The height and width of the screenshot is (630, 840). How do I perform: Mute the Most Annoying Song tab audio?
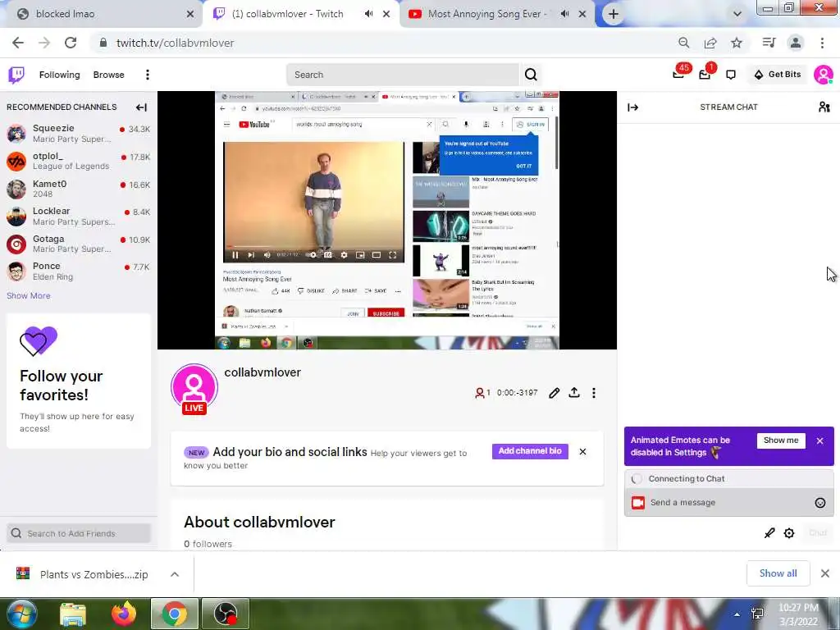point(564,14)
